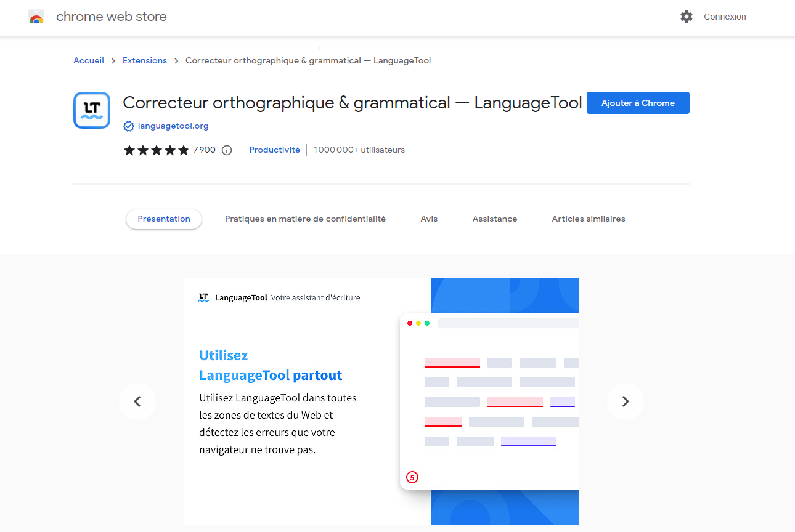The height and width of the screenshot is (532, 795).
Task: Click the 1 000 000+ utilisateurs text
Action: point(359,150)
